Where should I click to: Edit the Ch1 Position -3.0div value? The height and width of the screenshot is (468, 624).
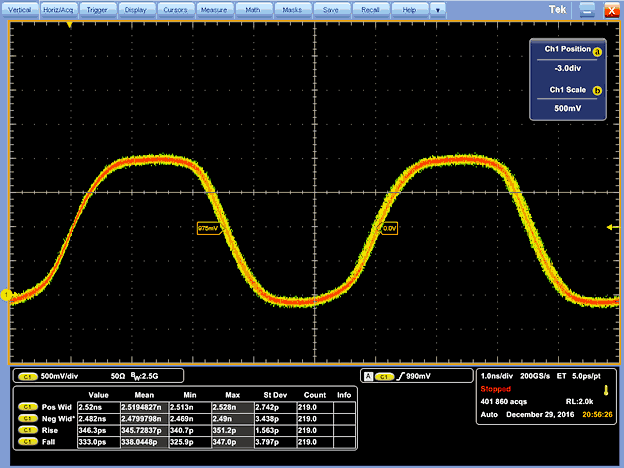(567, 68)
